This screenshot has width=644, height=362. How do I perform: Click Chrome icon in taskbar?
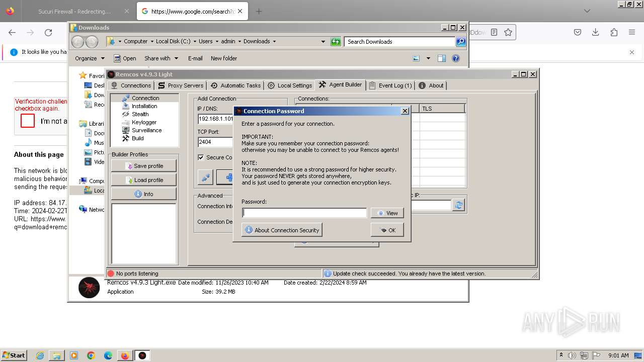point(91,355)
